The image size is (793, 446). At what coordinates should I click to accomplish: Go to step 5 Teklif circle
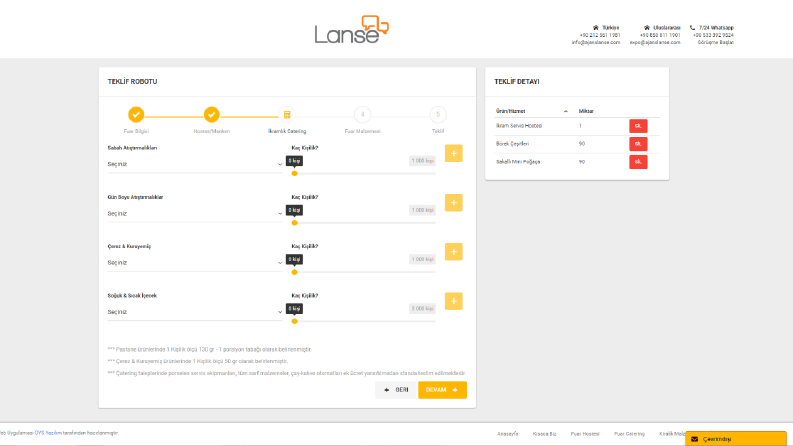[x=438, y=115]
